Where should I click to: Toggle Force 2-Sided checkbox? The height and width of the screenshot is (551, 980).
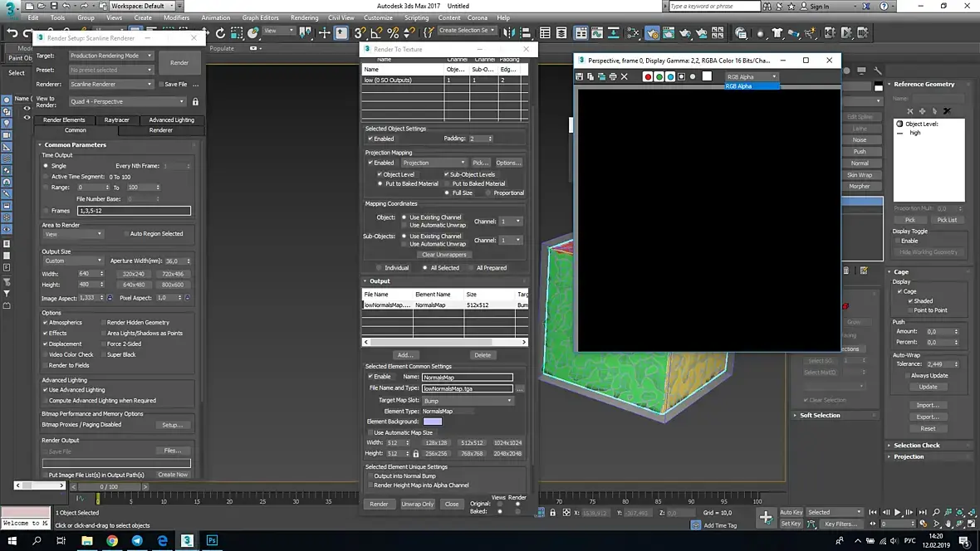tap(103, 344)
